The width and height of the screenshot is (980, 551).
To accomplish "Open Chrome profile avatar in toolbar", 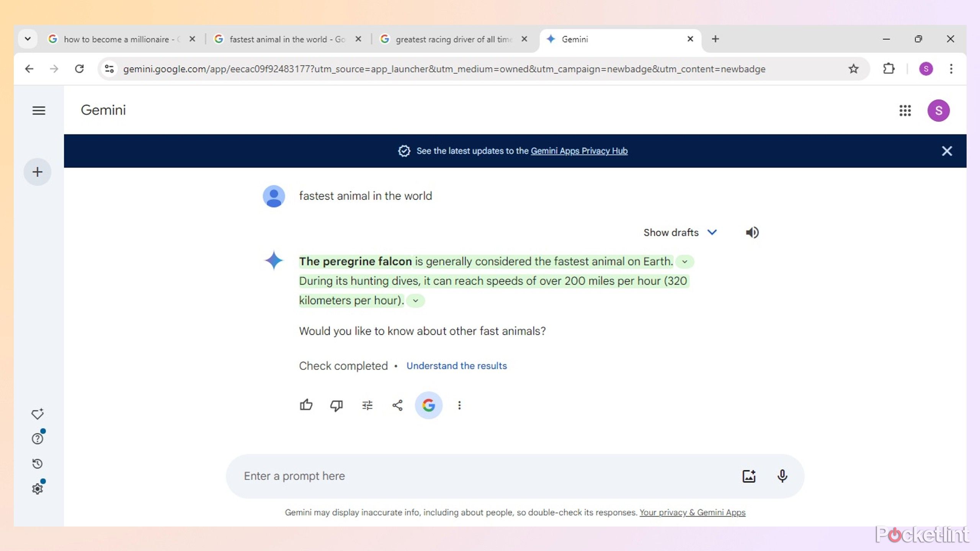I will click(x=926, y=69).
